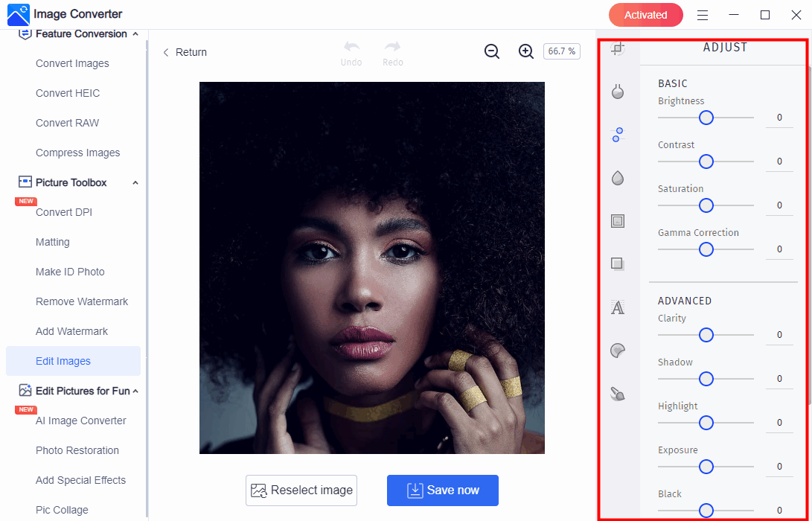Select the paint brush tool icon
The width and height of the screenshot is (812, 521).
click(617, 394)
